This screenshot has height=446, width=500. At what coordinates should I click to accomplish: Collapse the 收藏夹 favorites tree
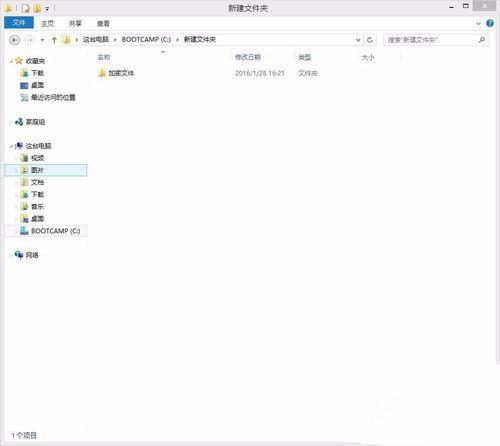[x=11, y=61]
